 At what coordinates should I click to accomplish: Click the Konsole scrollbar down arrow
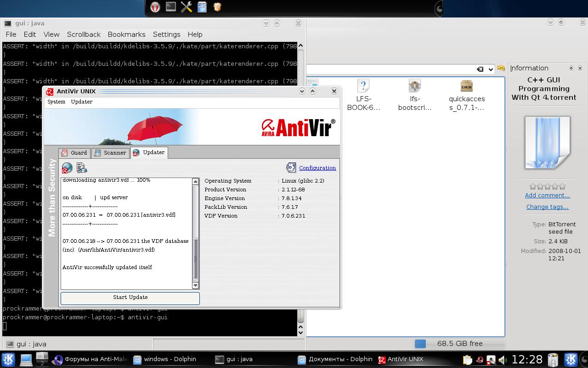coord(301,332)
